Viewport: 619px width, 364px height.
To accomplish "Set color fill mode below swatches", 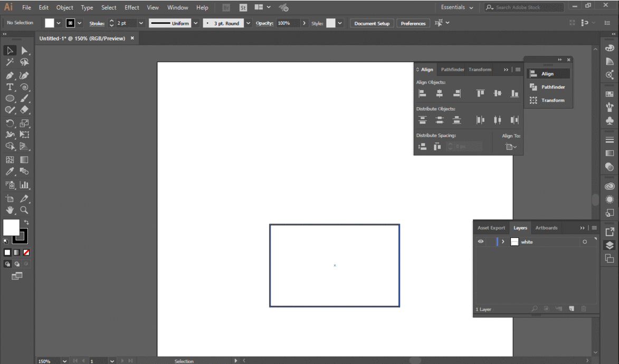I will (x=7, y=252).
